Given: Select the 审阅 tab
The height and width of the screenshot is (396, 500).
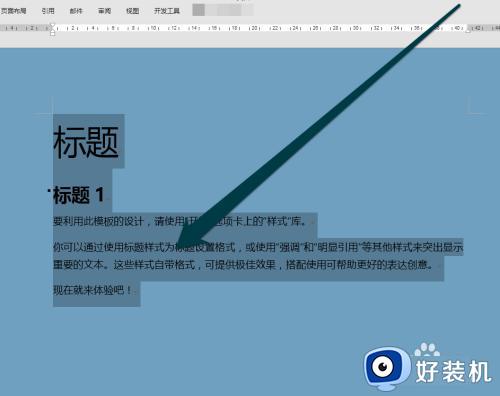Looking at the screenshot, I should [104, 11].
